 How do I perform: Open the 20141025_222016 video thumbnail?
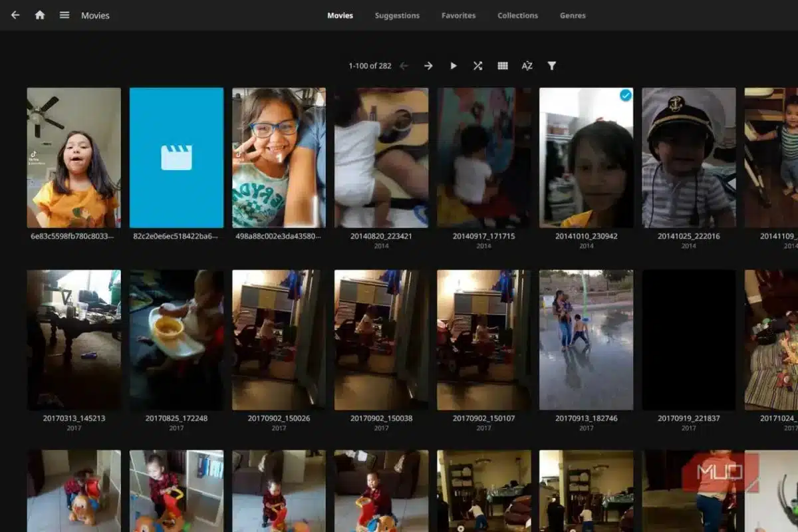(x=688, y=158)
